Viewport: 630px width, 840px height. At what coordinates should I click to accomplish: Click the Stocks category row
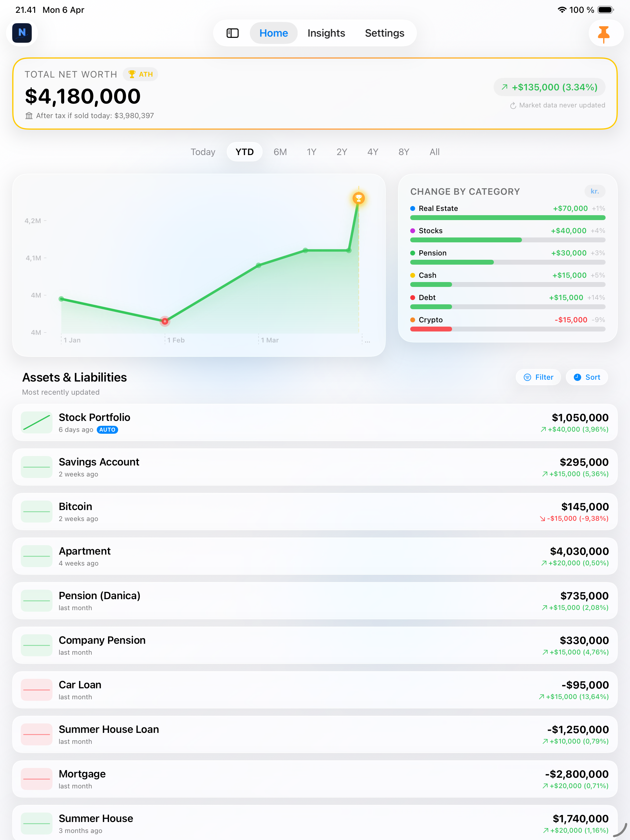click(508, 235)
